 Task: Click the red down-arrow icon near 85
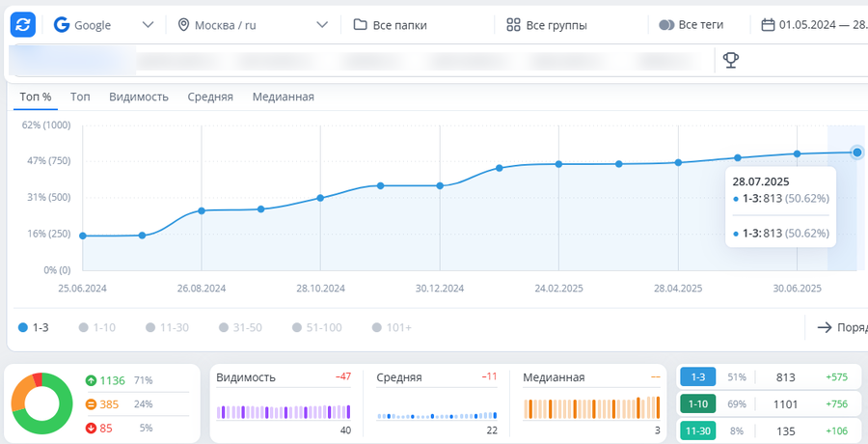point(91,429)
